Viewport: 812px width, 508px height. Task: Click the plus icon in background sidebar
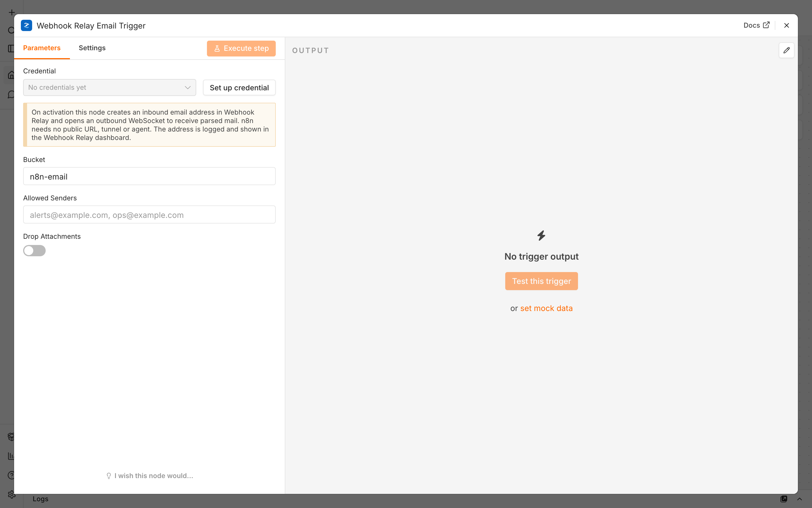click(x=12, y=12)
